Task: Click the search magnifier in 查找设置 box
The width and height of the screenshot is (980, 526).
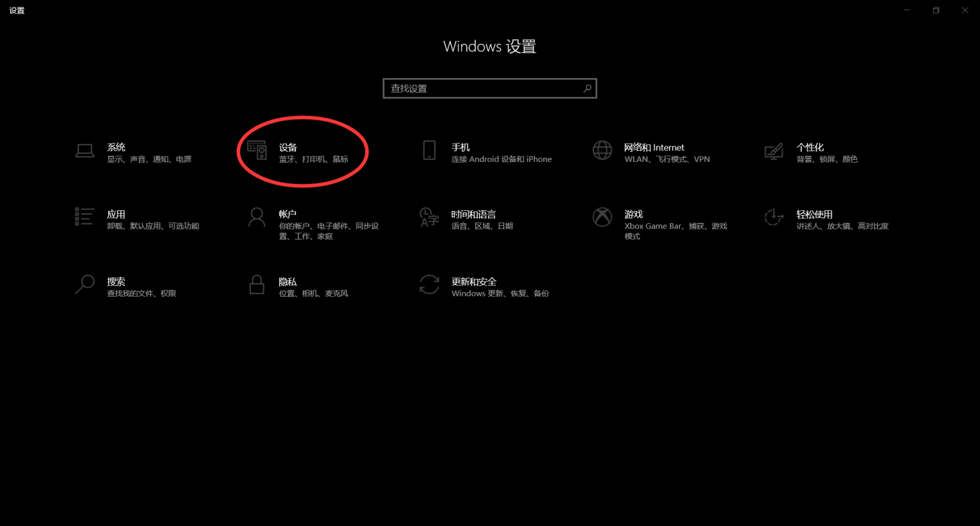Action: (587, 88)
